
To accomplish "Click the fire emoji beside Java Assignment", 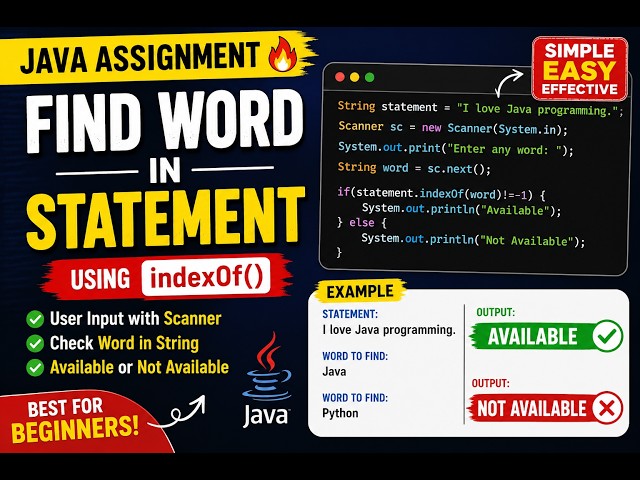I will point(282,54).
